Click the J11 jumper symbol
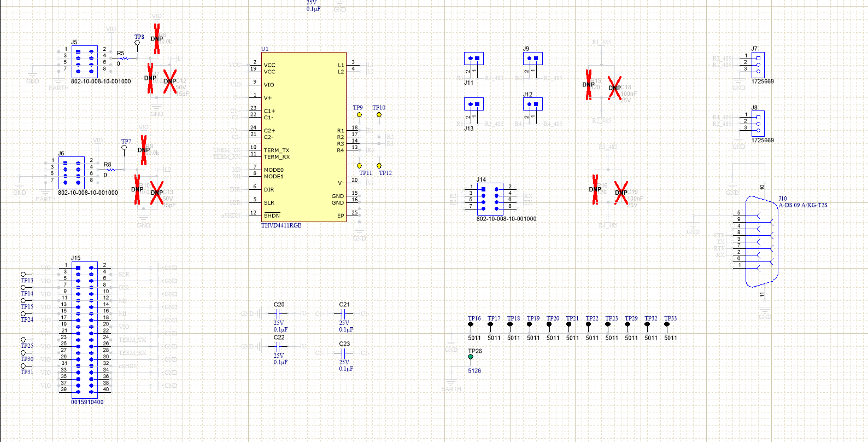The width and height of the screenshot is (868, 442). pyautogui.click(x=474, y=59)
